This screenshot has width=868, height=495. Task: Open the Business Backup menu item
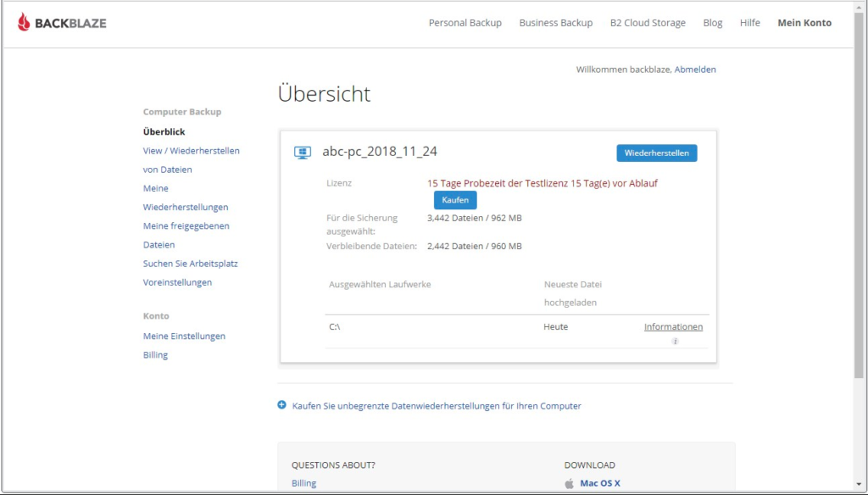point(556,23)
